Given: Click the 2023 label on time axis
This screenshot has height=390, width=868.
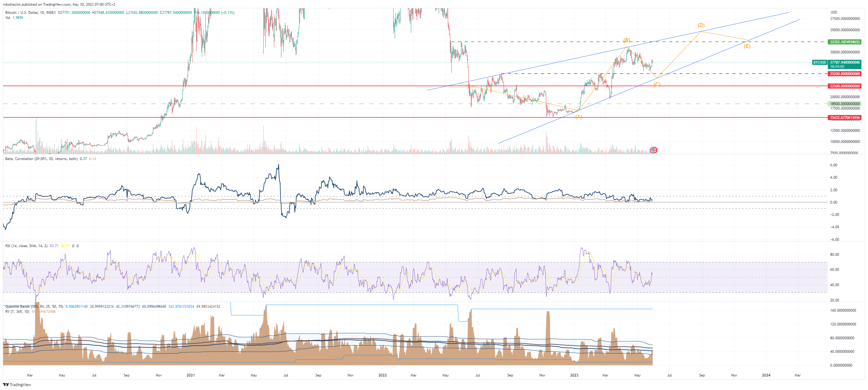Looking at the screenshot, I should (x=574, y=375).
